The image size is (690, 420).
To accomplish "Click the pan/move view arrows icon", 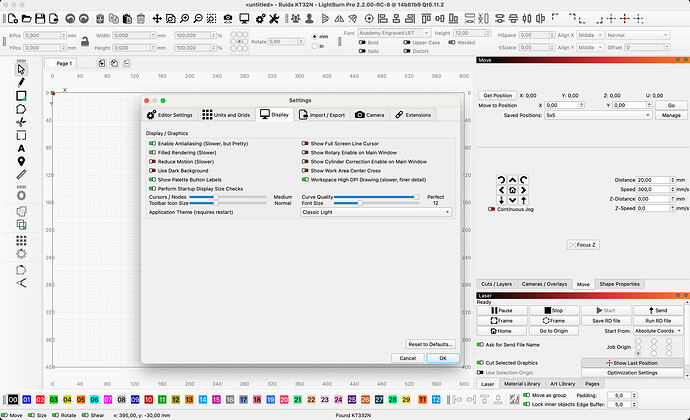I will pos(157,18).
